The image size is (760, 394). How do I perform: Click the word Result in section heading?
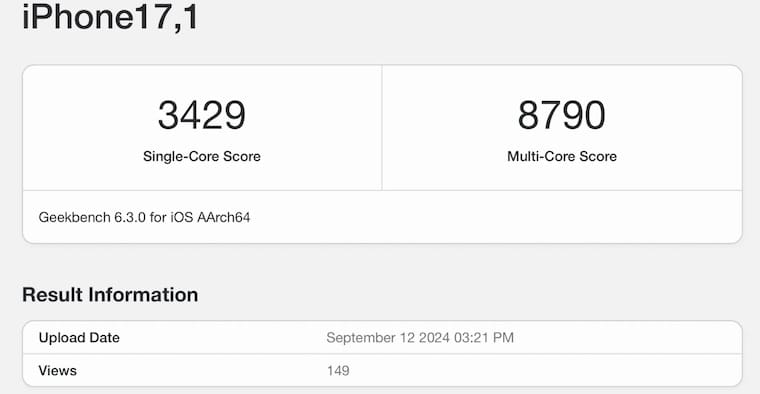[53, 295]
